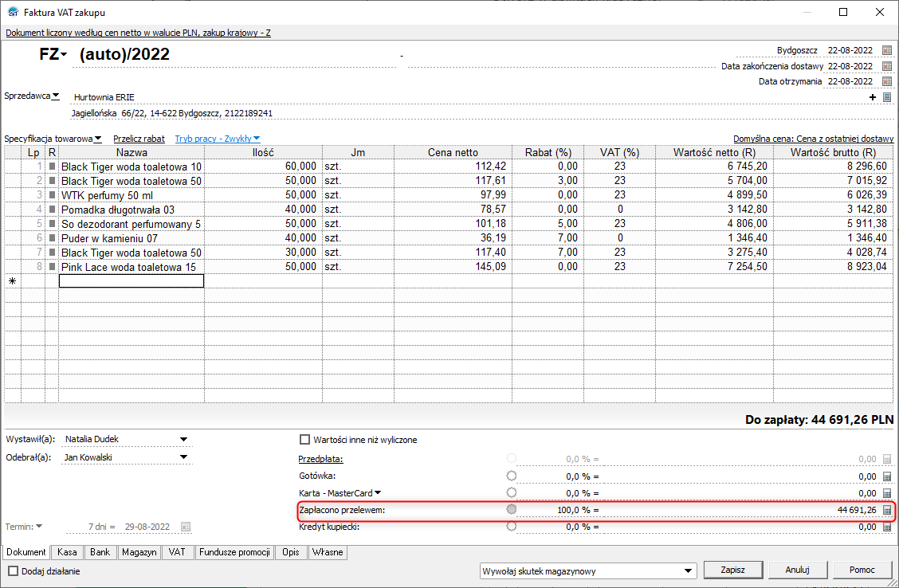Expand the Wystawił(a) dropdown
Viewport: 899px width, 588px height.
183,439
